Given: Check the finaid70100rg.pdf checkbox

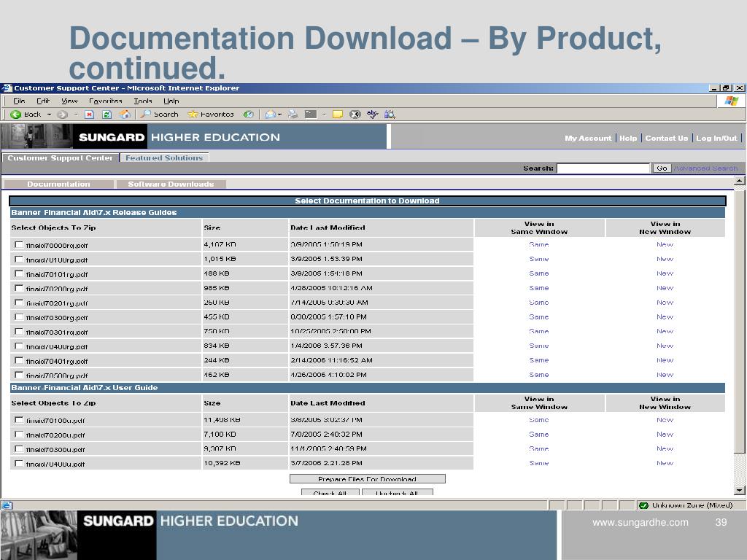Looking at the screenshot, I should (x=19, y=259).
